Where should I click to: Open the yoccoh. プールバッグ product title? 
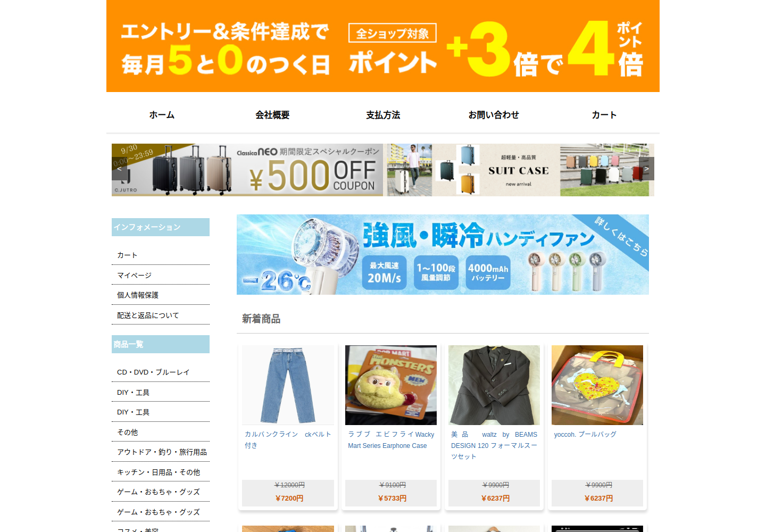pos(585,435)
